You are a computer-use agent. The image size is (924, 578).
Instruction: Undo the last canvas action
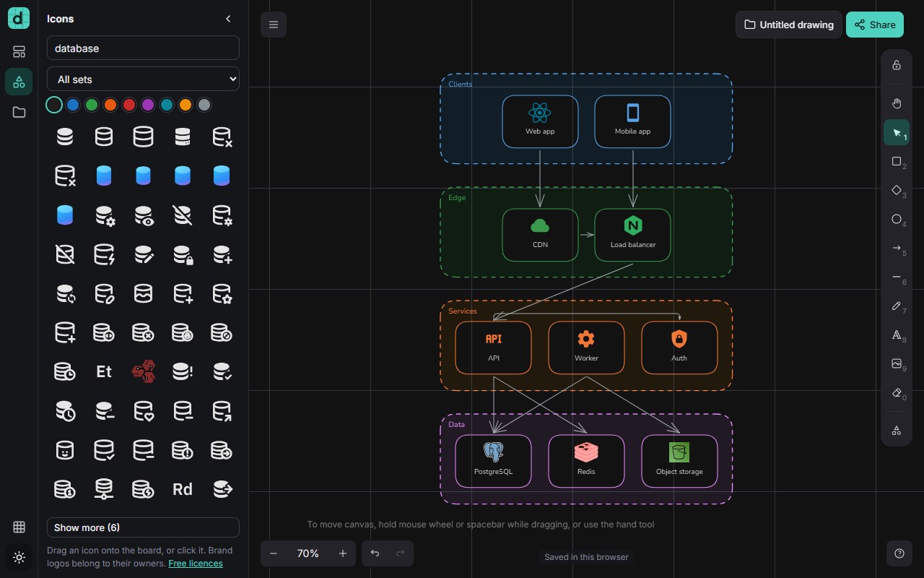pyautogui.click(x=375, y=553)
